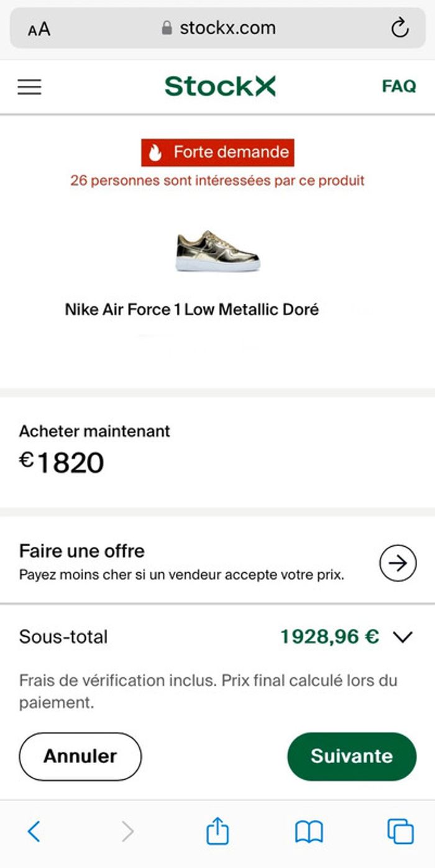Tap the Forte demande badge
The height and width of the screenshot is (868, 435).
[217, 152]
